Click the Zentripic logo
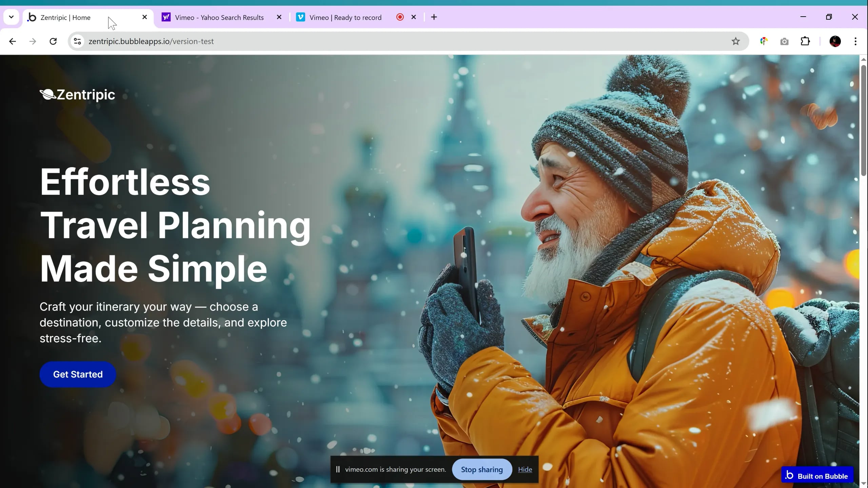Viewport: 868px width, 488px height. 77,95
